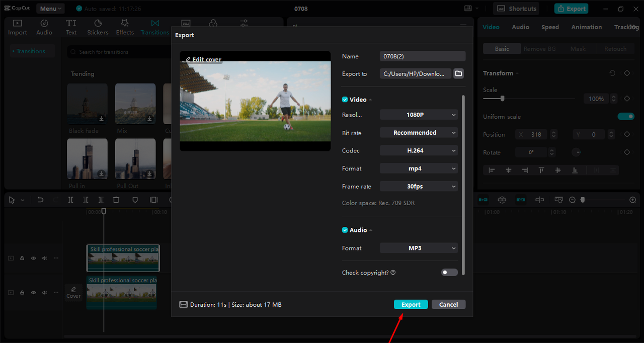
Task: Collapse the Audio settings section arrow
Action: pos(371,230)
